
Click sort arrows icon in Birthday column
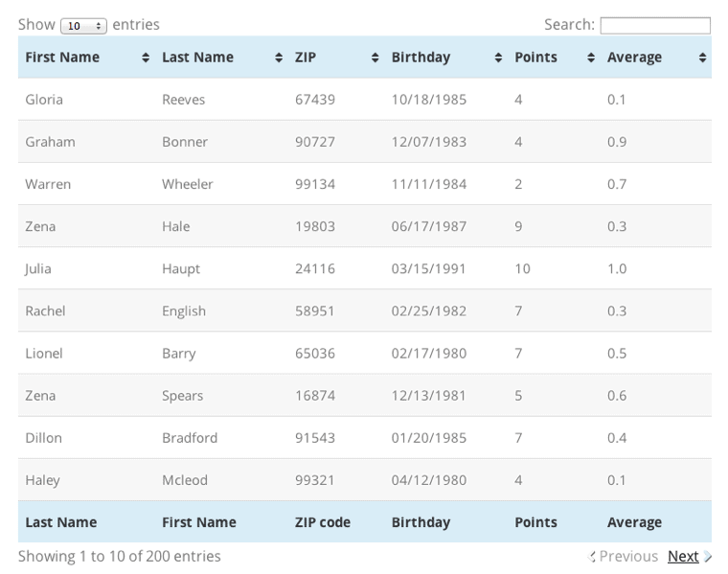coord(498,58)
